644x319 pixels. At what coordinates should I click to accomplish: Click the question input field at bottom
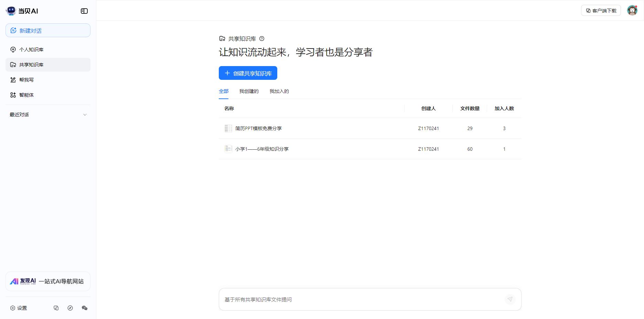pos(344,299)
